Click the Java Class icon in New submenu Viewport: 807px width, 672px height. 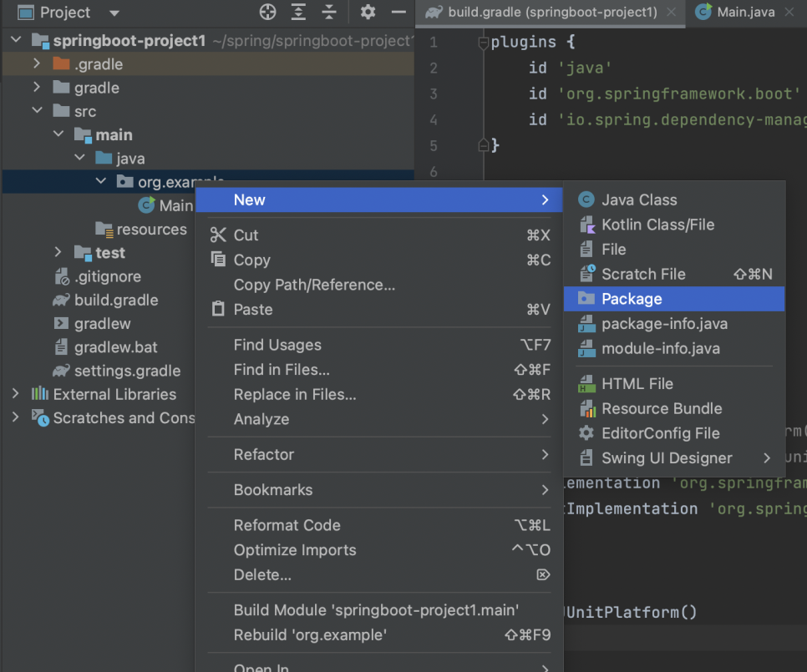(x=586, y=200)
